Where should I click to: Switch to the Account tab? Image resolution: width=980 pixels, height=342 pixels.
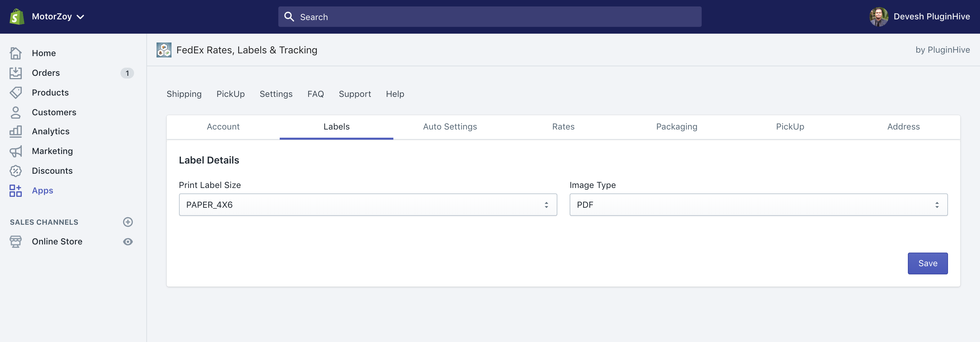(x=223, y=127)
